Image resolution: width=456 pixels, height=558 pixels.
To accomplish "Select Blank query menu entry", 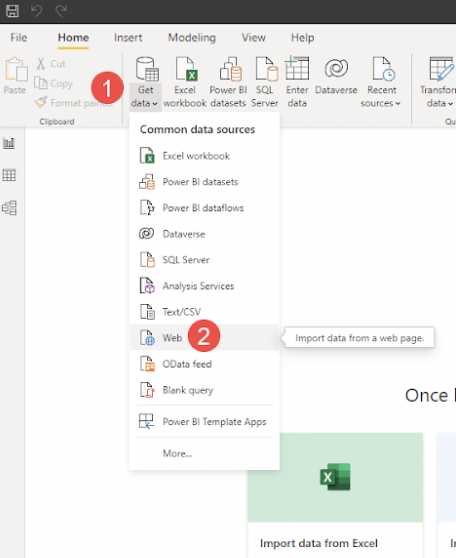I will pos(204,390).
